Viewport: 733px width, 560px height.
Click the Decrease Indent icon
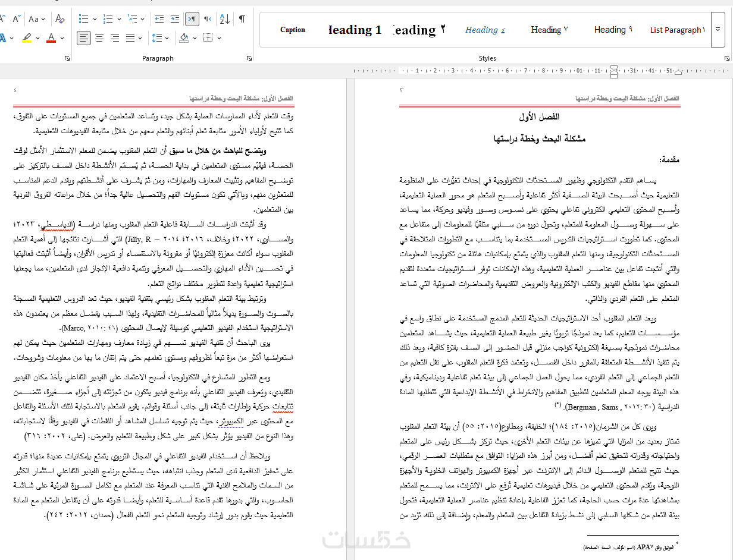click(x=159, y=19)
